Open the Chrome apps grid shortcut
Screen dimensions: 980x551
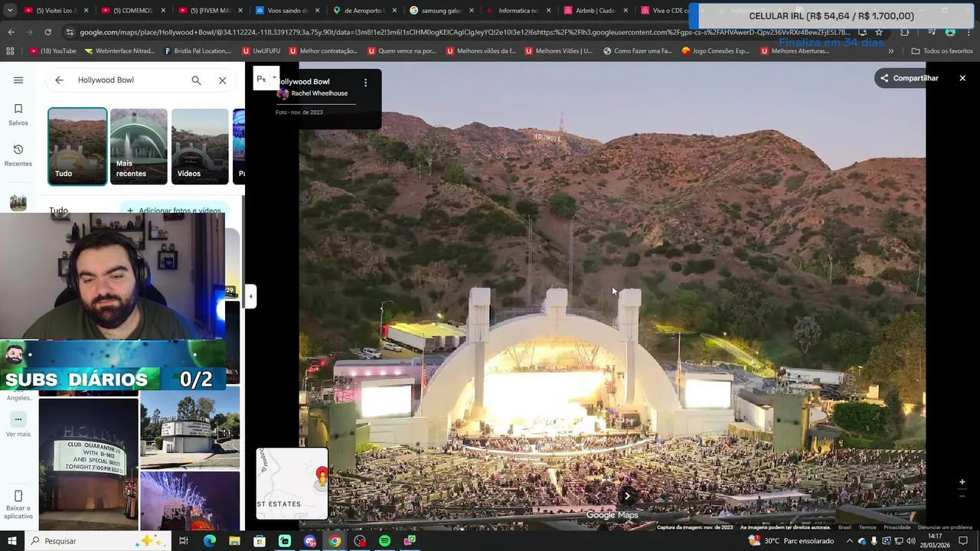(x=10, y=51)
